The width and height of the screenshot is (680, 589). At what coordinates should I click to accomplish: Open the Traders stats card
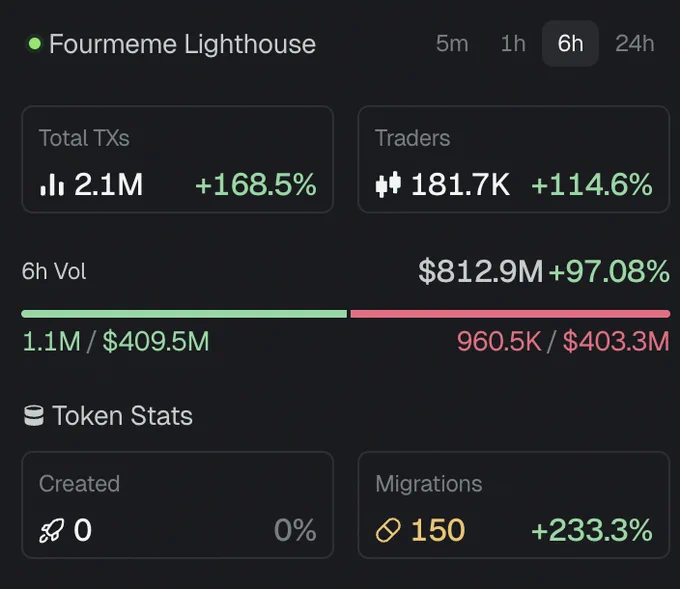pyautogui.click(x=513, y=160)
